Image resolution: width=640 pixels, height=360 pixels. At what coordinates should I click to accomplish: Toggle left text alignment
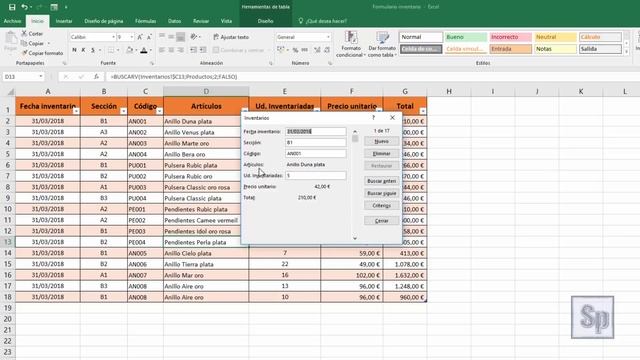(162, 50)
